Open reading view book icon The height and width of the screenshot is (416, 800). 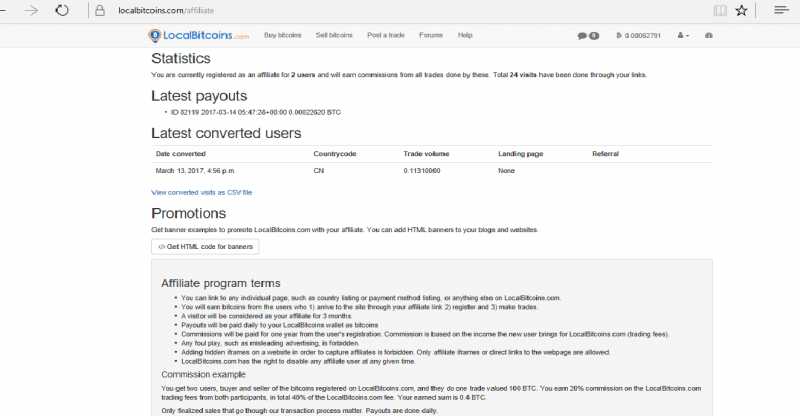click(x=720, y=10)
